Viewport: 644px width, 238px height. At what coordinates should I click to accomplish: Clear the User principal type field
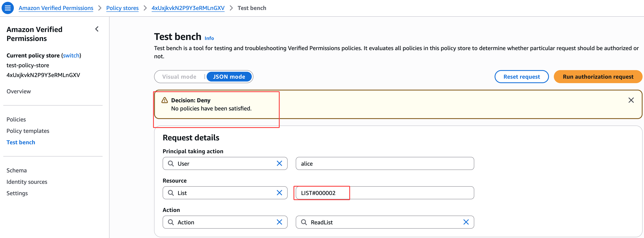point(279,163)
